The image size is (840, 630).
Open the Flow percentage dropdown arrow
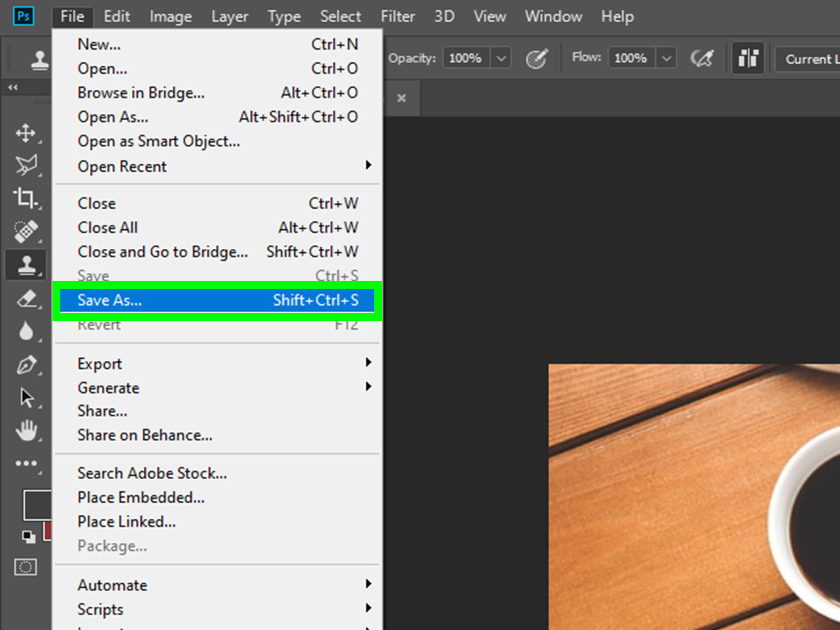coord(666,58)
